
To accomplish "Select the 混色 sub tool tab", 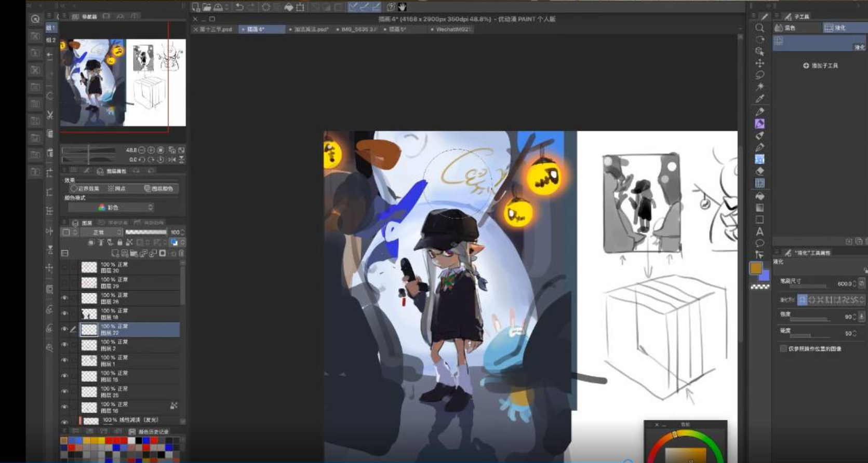I will pos(797,28).
